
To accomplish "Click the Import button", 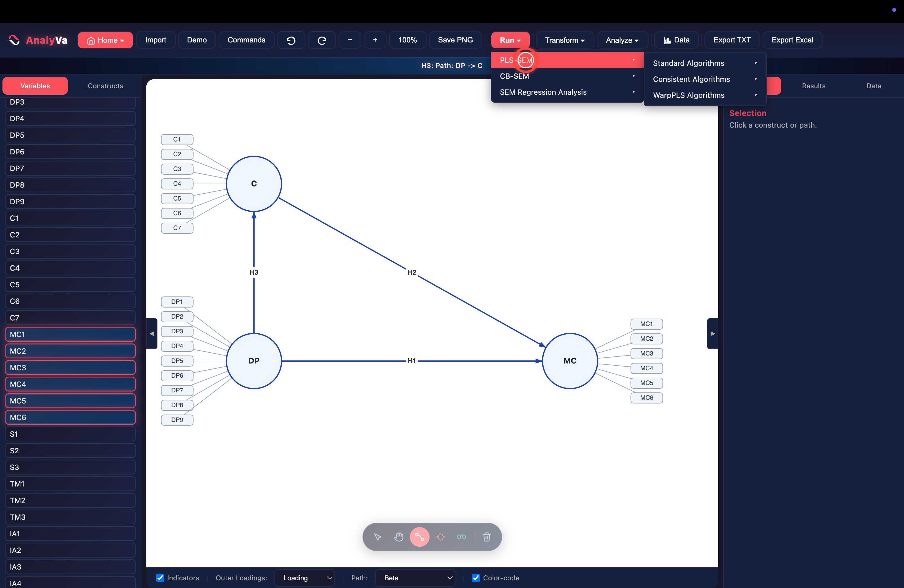I will tap(156, 40).
